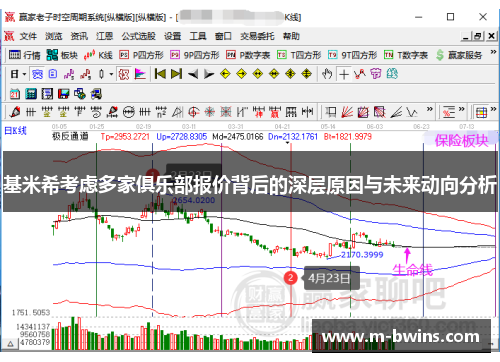
Task: Toggle the pink flag indicator button
Action: [140, 74]
